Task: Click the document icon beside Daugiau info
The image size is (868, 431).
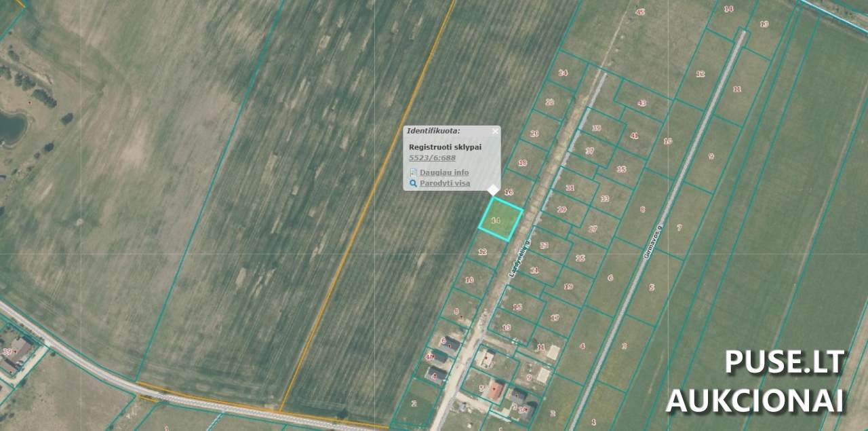Action: pos(413,172)
